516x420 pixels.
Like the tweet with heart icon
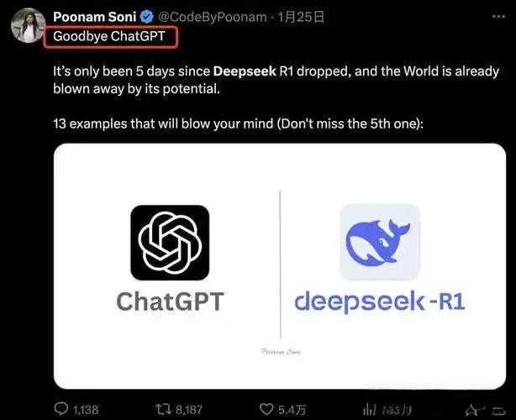266,409
